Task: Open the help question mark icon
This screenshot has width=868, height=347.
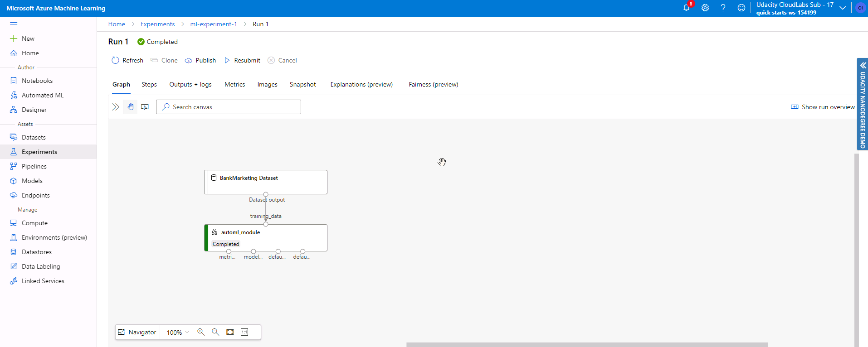Action: pos(723,8)
